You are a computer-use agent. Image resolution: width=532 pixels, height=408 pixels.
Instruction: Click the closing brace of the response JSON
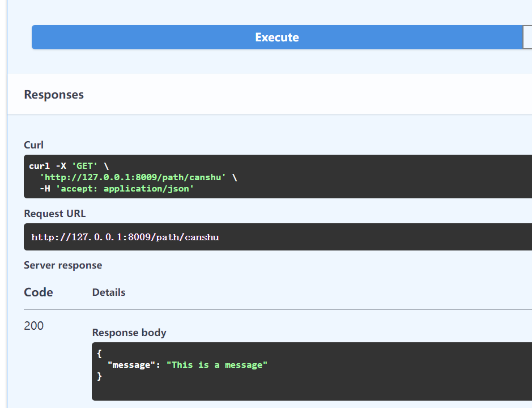point(99,376)
